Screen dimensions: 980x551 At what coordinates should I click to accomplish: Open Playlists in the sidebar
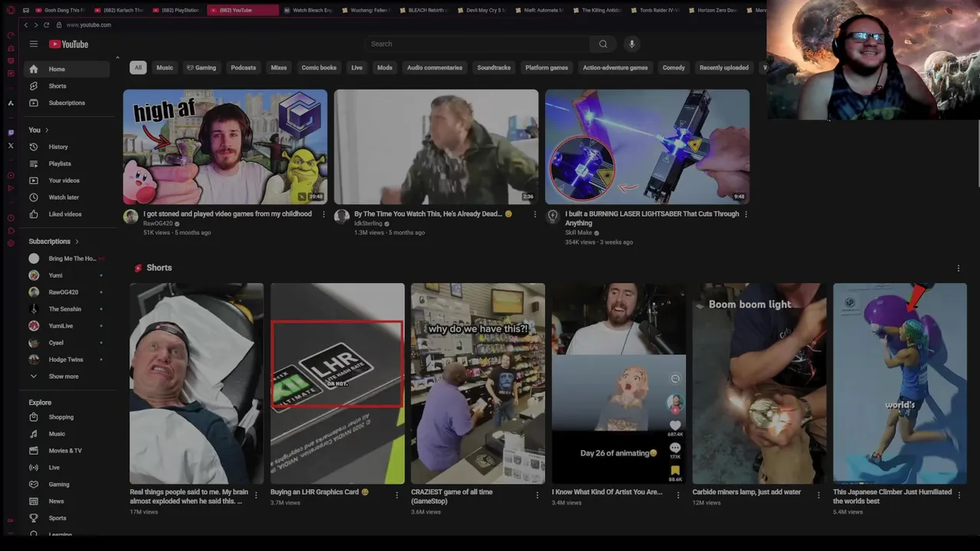pos(67,164)
